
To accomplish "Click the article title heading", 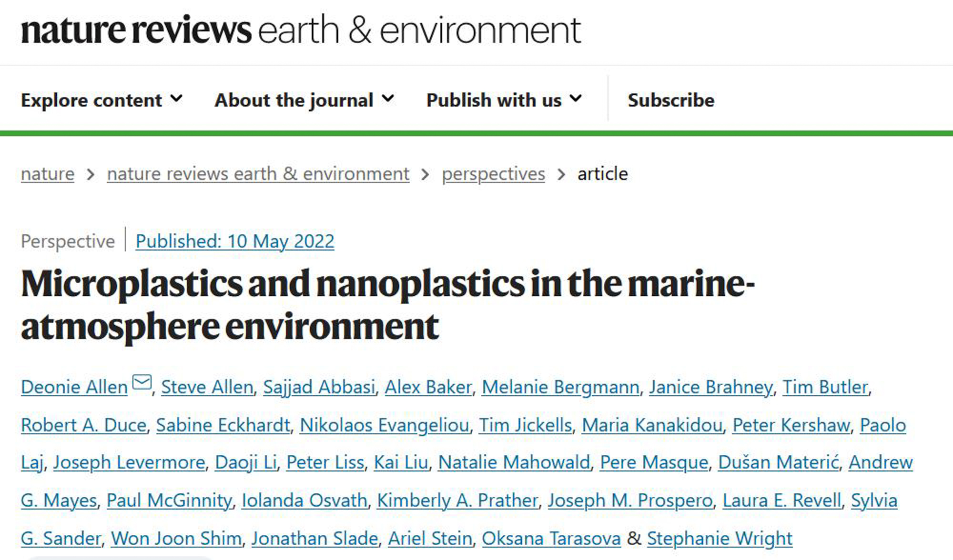I will (x=387, y=305).
